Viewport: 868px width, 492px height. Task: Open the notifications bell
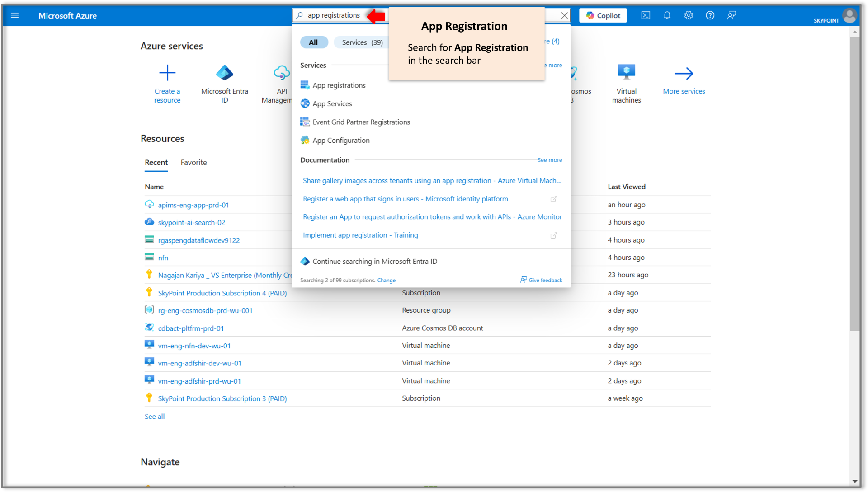pyautogui.click(x=667, y=15)
